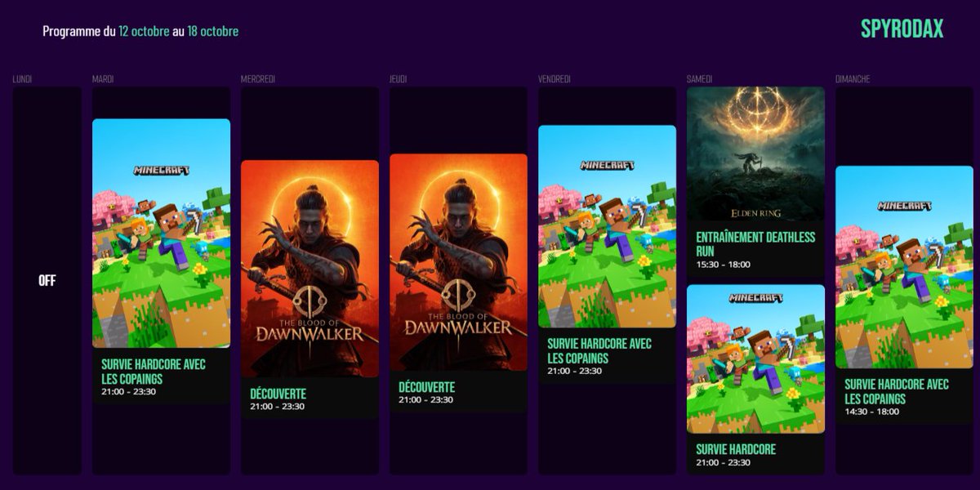Click the '12 octobre' start date
980x490 pixels.
(x=144, y=31)
